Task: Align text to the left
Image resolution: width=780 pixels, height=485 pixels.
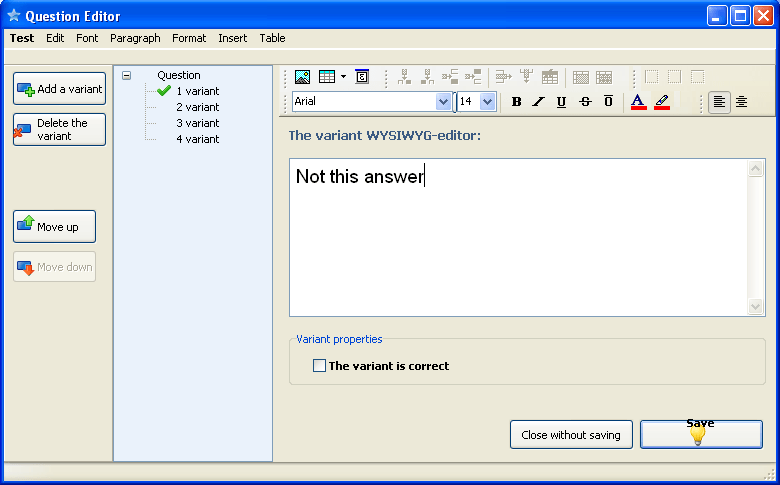Action: point(719,101)
